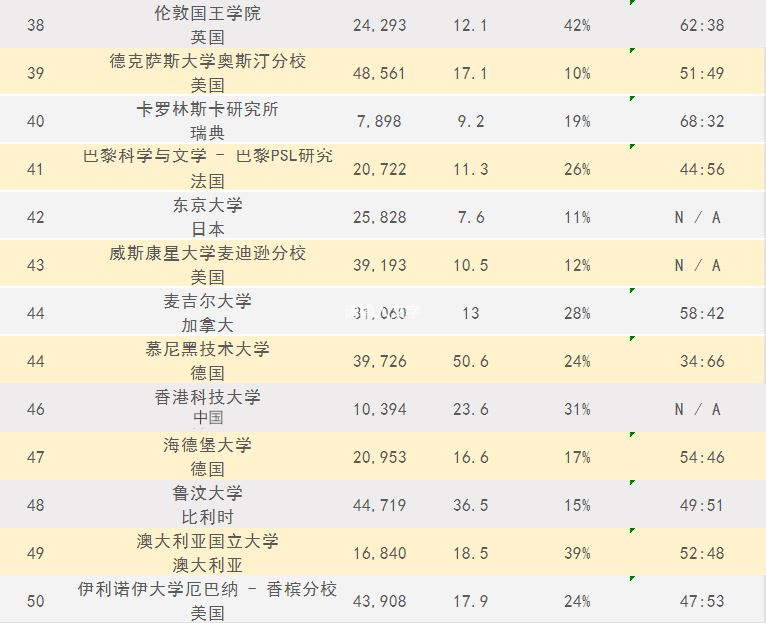Click rank number 46

pyautogui.click(x=36, y=409)
